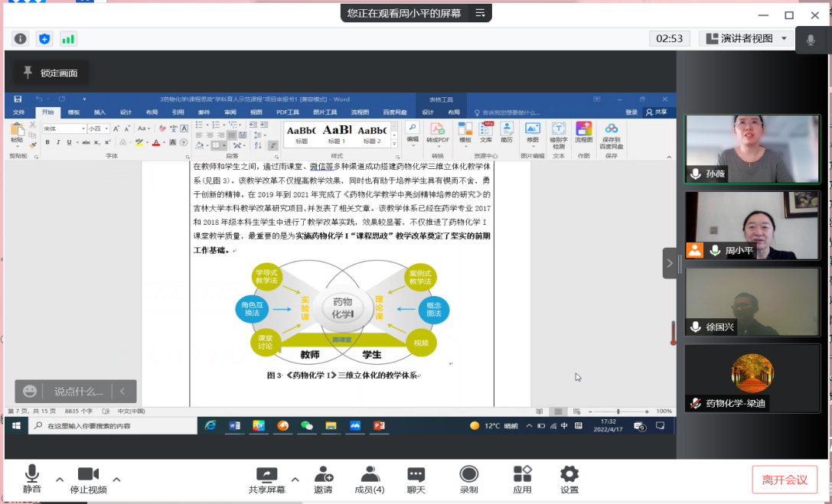Open the 邀请 invite icon
This screenshot has width=832, height=504.
323,480
